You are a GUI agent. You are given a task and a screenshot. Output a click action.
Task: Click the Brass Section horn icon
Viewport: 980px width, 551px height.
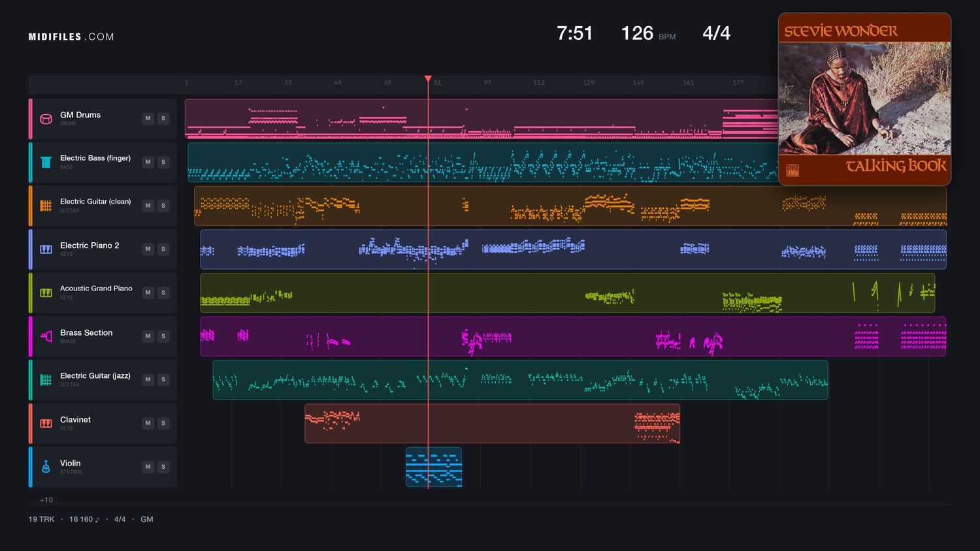pos(46,336)
